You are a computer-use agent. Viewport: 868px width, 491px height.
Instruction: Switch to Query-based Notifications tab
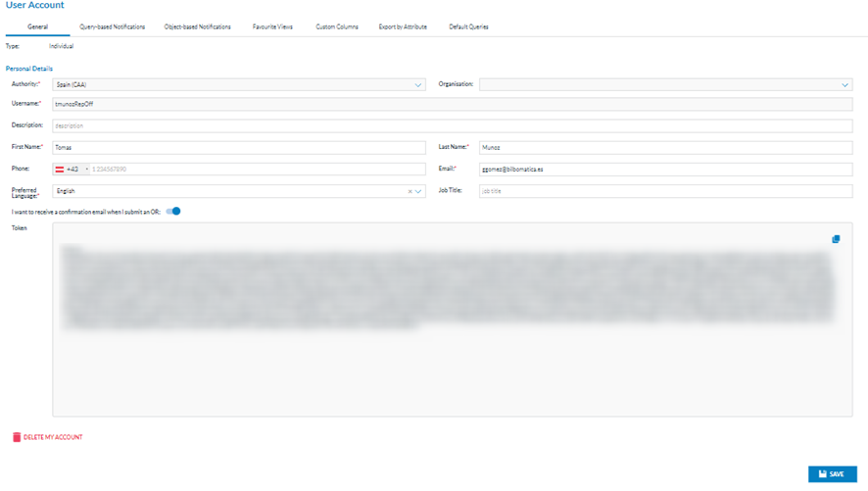112,27
